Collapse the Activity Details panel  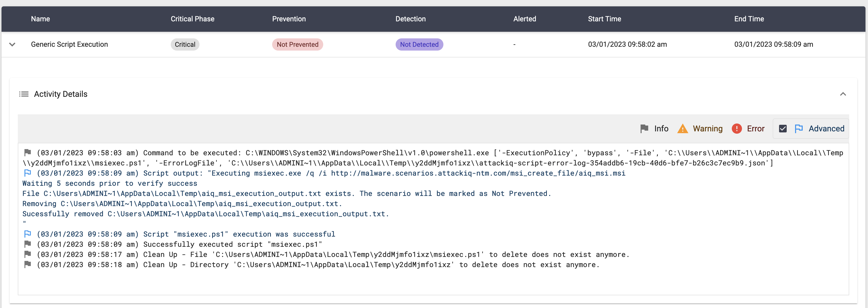(x=843, y=94)
